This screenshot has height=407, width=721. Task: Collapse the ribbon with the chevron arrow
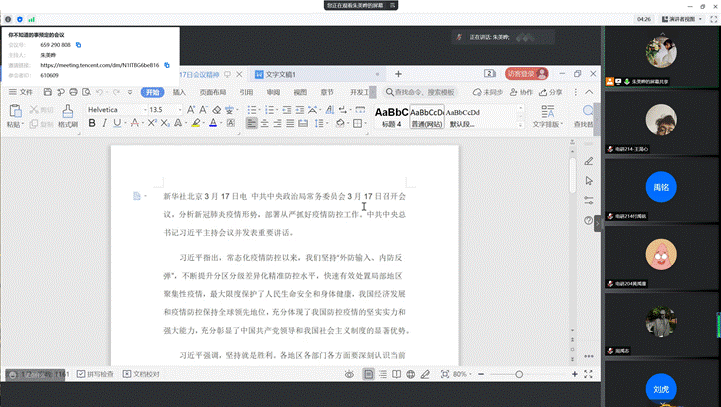pos(590,92)
